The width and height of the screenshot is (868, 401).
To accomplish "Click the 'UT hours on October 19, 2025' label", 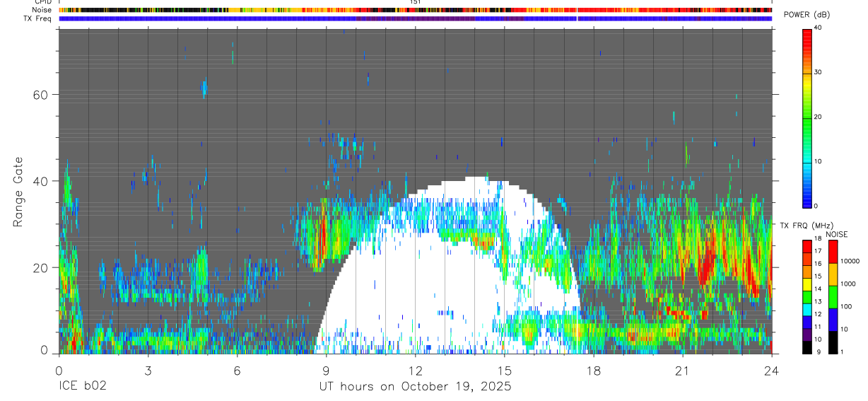I will pos(416,387).
